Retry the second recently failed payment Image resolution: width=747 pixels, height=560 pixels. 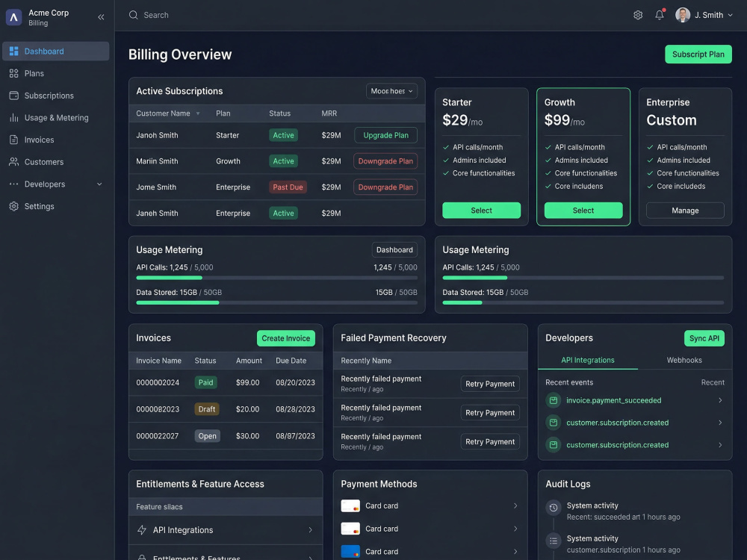490,413
